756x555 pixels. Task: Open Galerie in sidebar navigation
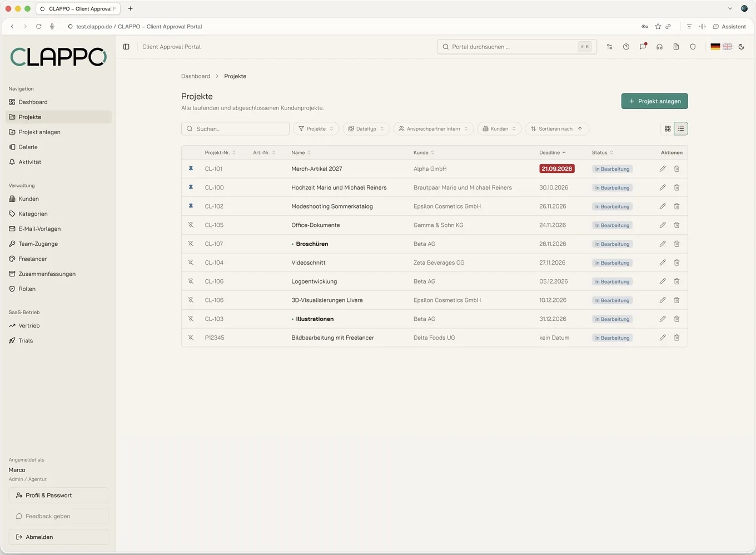[x=58, y=147]
